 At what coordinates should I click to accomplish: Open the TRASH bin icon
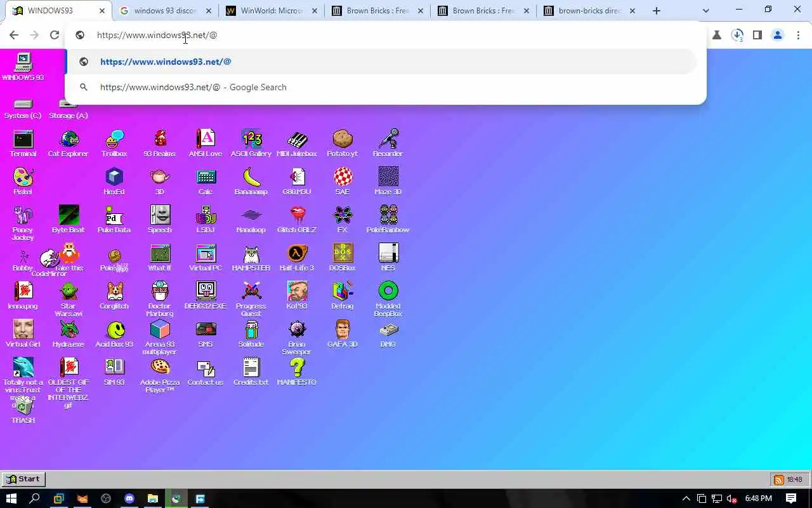[x=23, y=410]
